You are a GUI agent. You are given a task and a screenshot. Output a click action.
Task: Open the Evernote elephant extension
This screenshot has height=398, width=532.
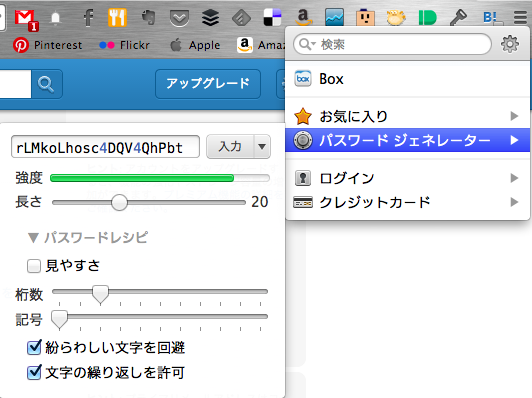pos(149,18)
